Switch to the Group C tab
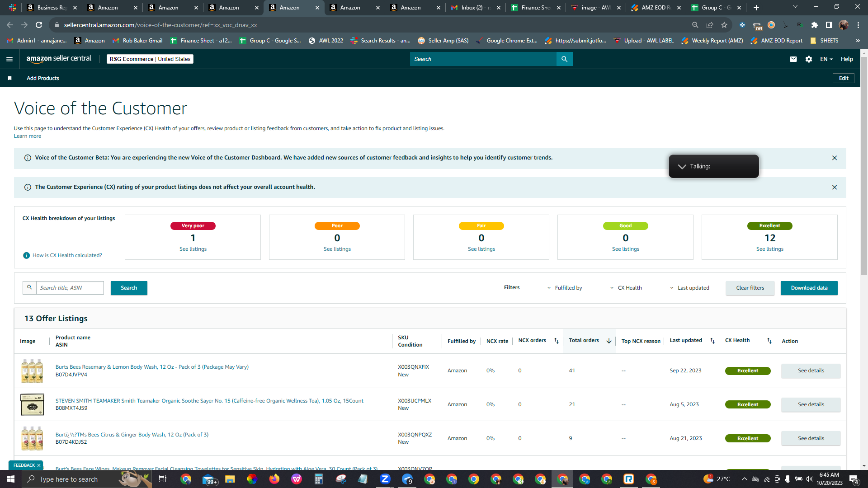868x488 pixels. point(716,8)
